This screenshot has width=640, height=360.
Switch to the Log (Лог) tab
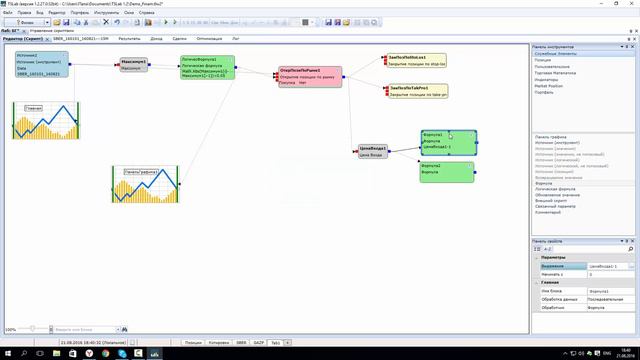[236, 39]
